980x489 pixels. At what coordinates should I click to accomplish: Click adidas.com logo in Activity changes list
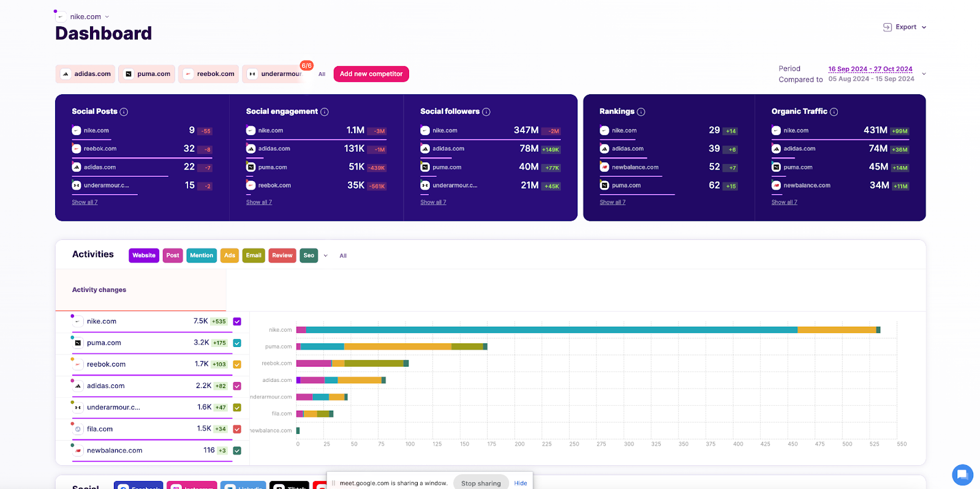pos(78,386)
